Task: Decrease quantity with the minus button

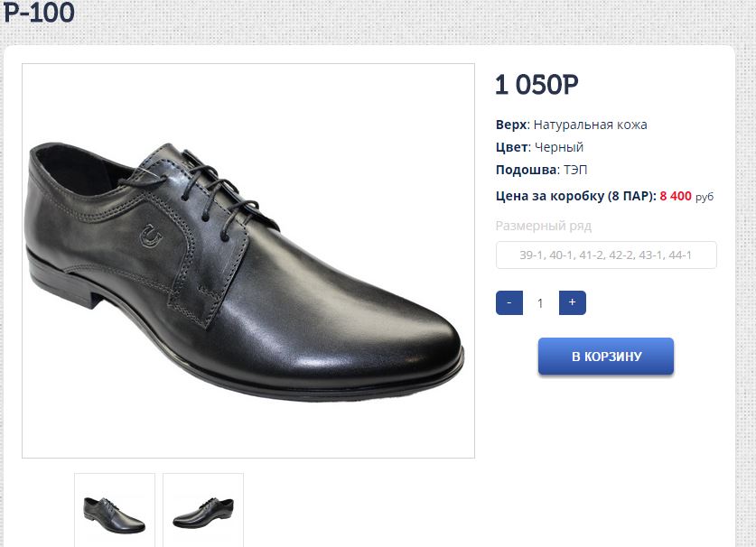Action: tap(509, 303)
